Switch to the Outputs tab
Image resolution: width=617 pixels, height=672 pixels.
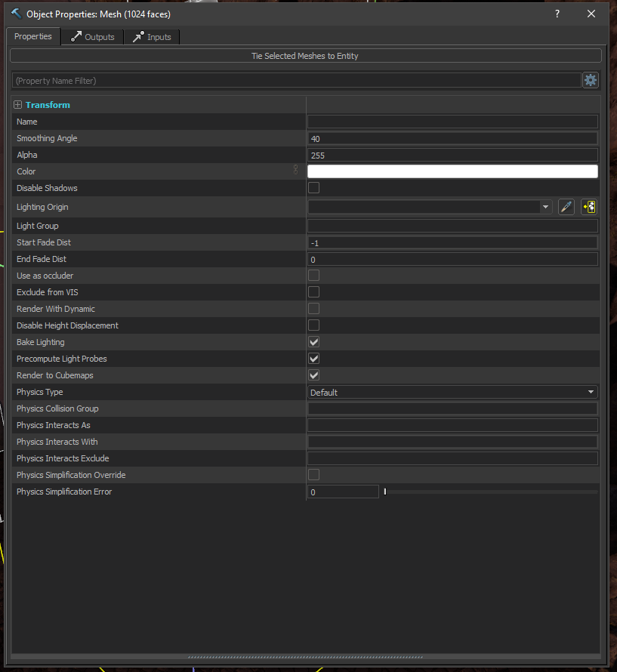[x=93, y=37]
